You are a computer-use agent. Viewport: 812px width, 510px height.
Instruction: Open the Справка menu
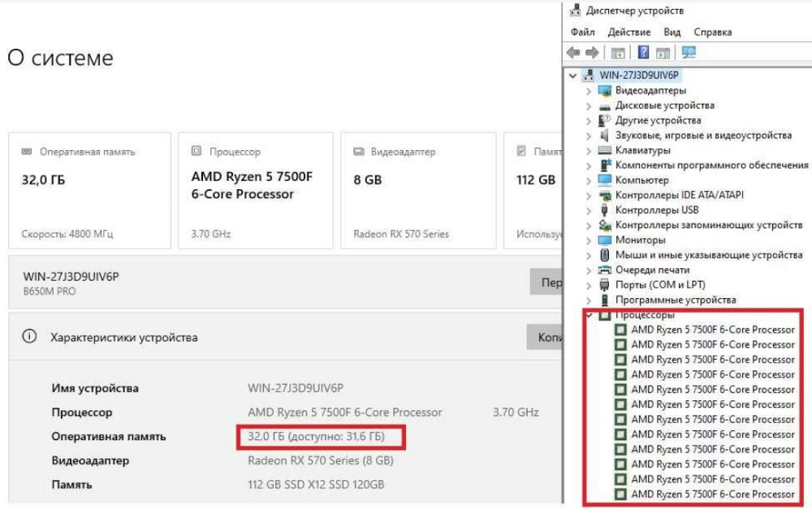tap(712, 32)
